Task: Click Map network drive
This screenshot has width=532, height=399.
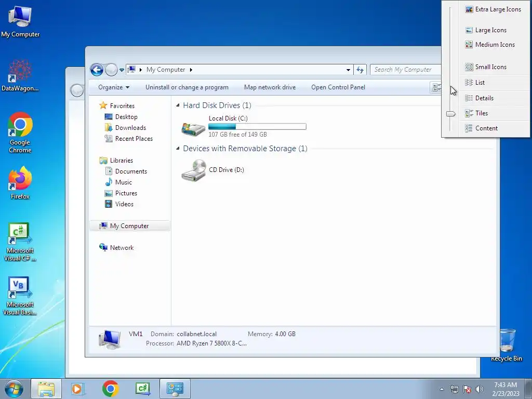Action: (x=270, y=87)
